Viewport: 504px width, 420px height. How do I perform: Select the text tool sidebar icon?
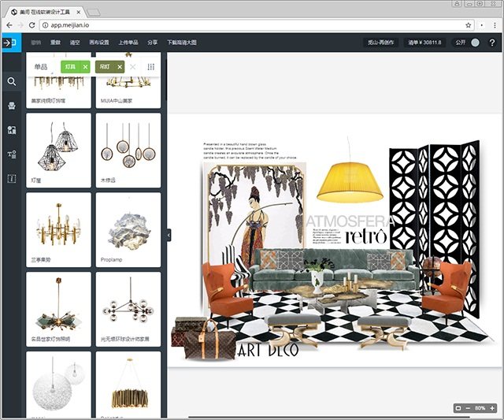(x=12, y=154)
